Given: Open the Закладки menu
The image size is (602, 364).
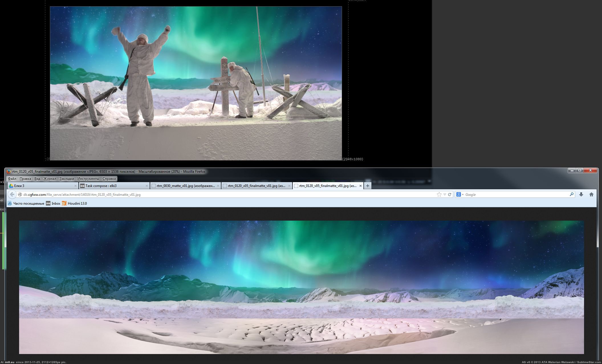Looking at the screenshot, I should (67, 179).
